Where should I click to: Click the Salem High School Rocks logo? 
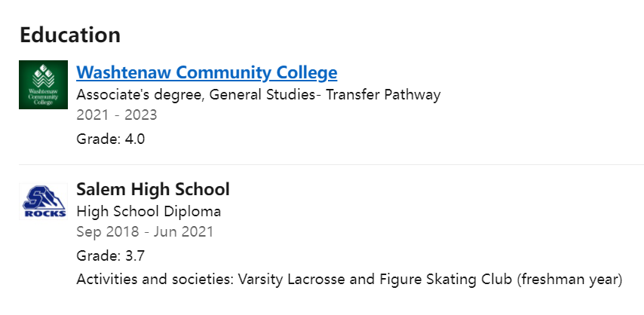tap(43, 201)
